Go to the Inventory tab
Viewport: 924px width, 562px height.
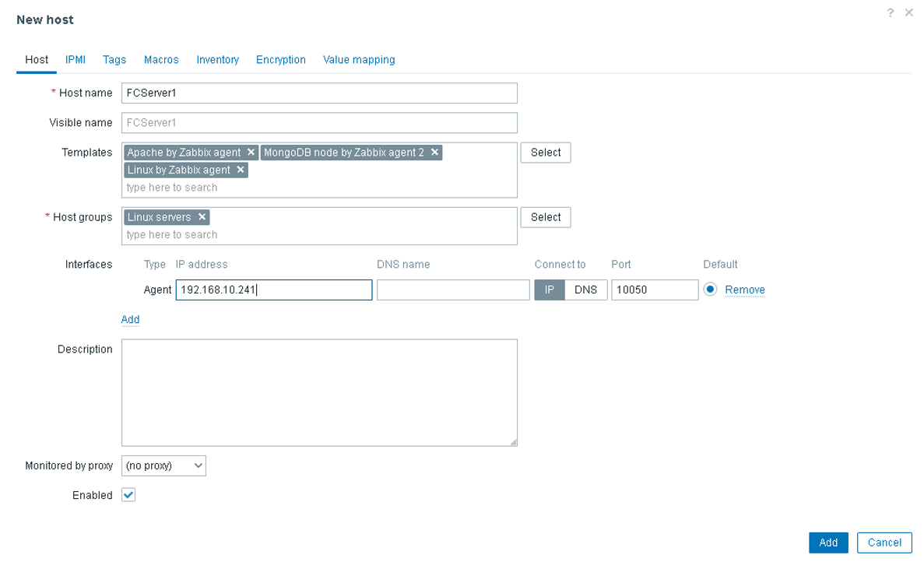[x=217, y=59]
